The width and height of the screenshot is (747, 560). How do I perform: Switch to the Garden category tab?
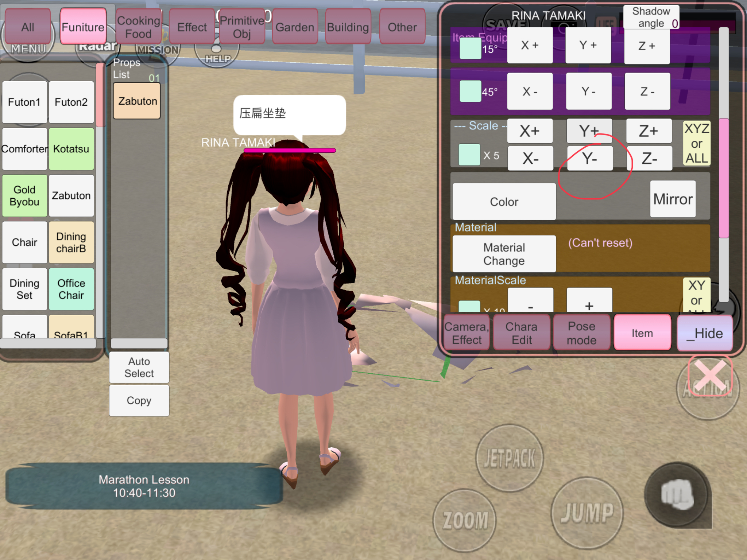pyautogui.click(x=295, y=27)
